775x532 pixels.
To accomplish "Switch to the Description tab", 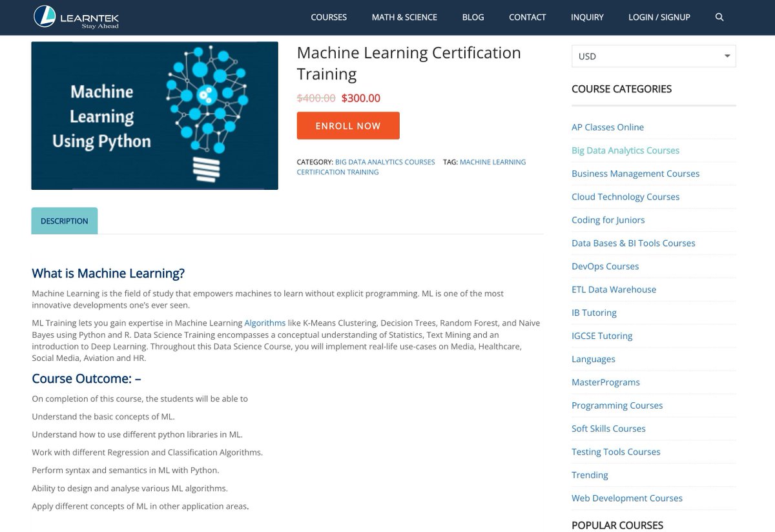I will 65,221.
